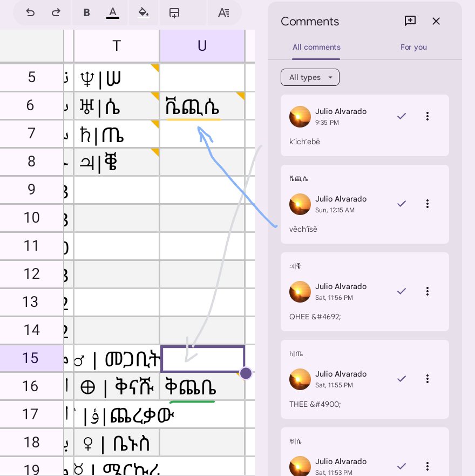Open more options for THEE &#4900; comment

427,379
